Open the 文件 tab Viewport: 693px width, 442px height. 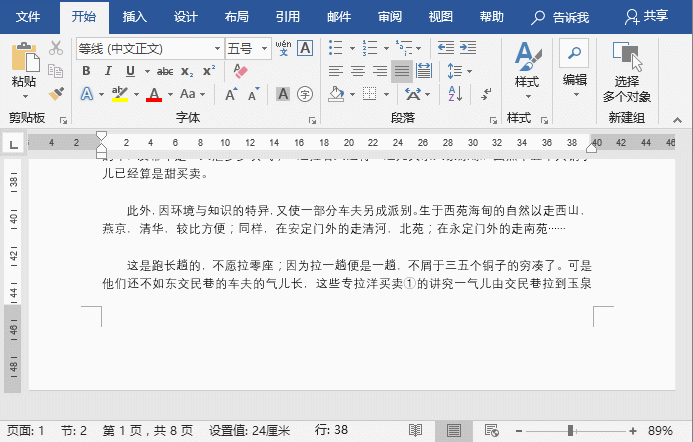(27, 17)
